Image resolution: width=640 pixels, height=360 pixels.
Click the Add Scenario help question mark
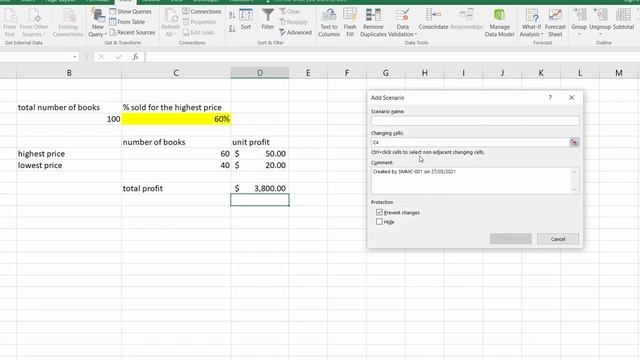point(550,98)
